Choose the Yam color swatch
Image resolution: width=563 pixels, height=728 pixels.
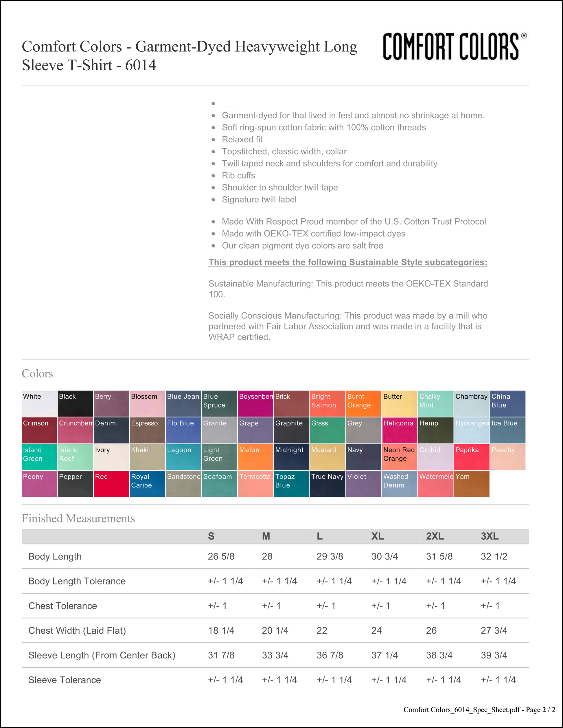(x=472, y=484)
